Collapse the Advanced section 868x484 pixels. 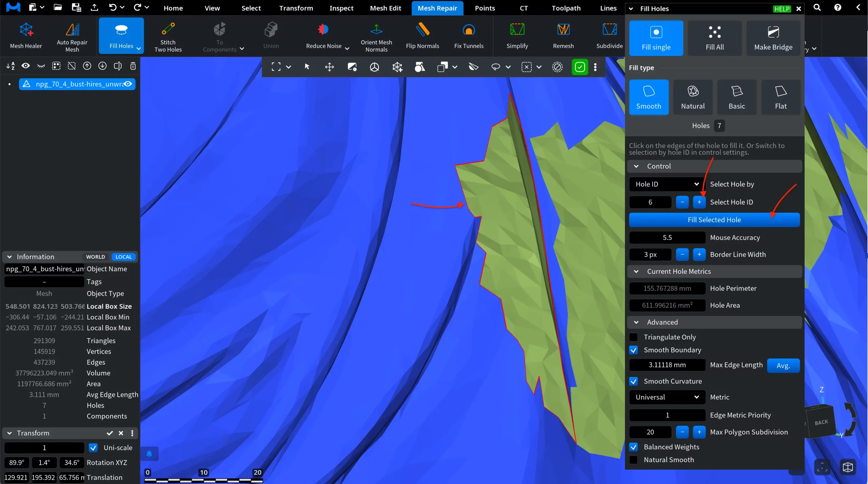tap(636, 322)
